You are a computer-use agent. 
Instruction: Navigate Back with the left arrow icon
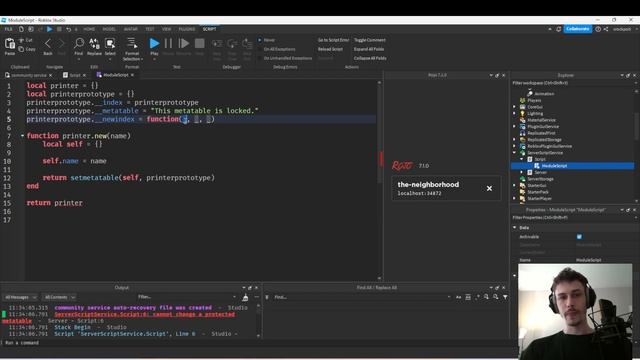pyautogui.click(x=48, y=43)
